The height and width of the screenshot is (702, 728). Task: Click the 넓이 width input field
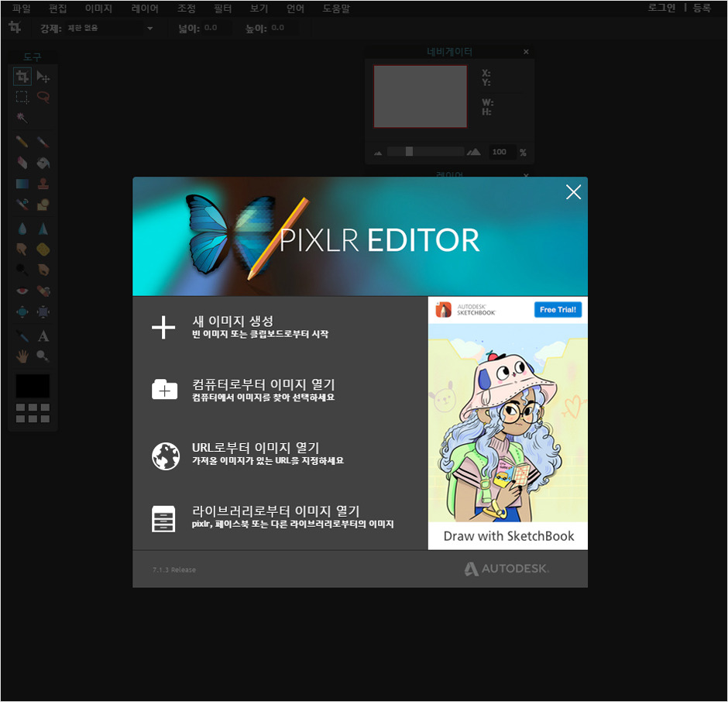point(216,28)
